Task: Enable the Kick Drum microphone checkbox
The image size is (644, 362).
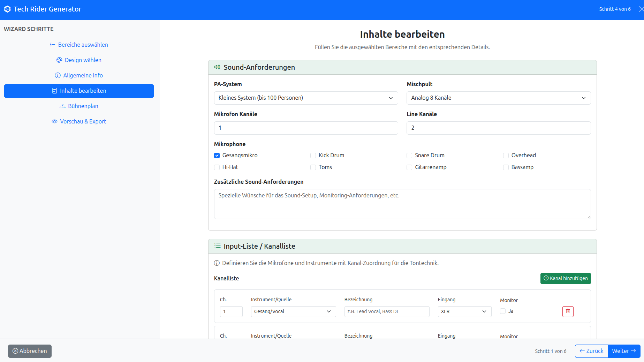Action: coord(313,156)
